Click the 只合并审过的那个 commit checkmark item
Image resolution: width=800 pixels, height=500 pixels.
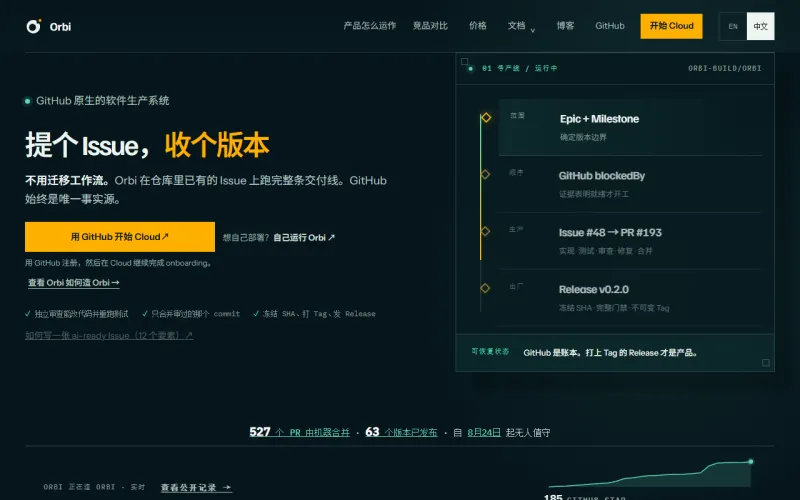pos(191,314)
